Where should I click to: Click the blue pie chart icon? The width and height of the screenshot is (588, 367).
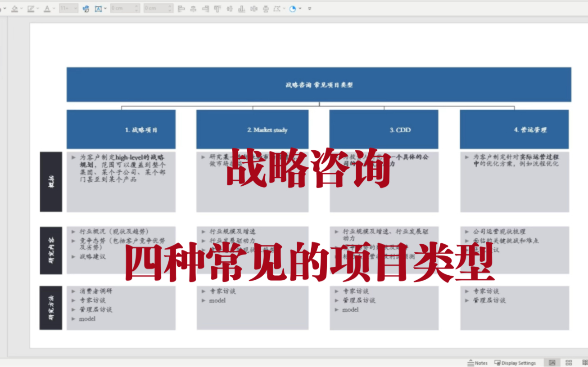pos(293,9)
